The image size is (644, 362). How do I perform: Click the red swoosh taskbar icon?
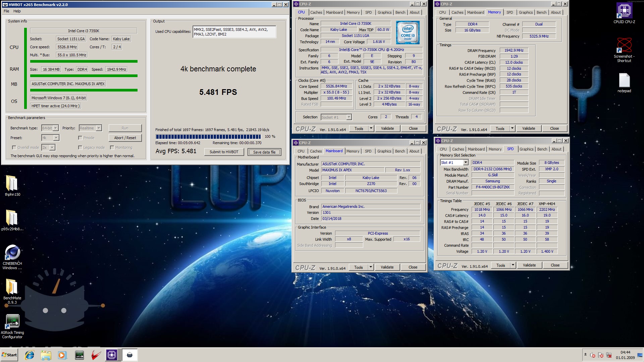97,355
